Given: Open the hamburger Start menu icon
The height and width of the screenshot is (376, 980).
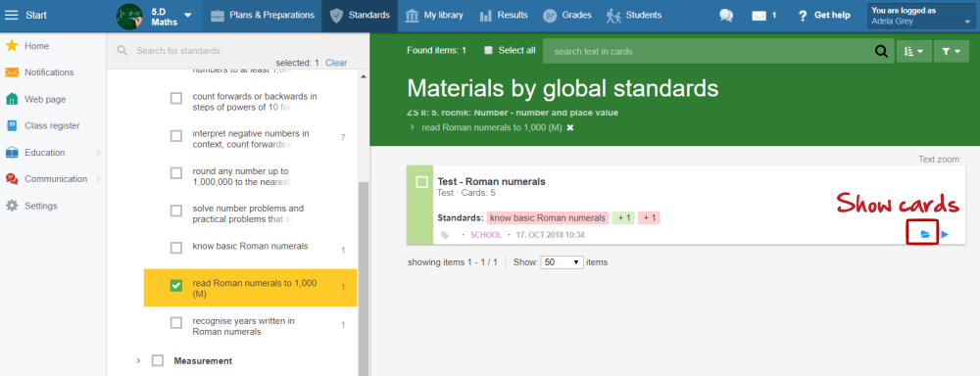Looking at the screenshot, I should [11, 15].
